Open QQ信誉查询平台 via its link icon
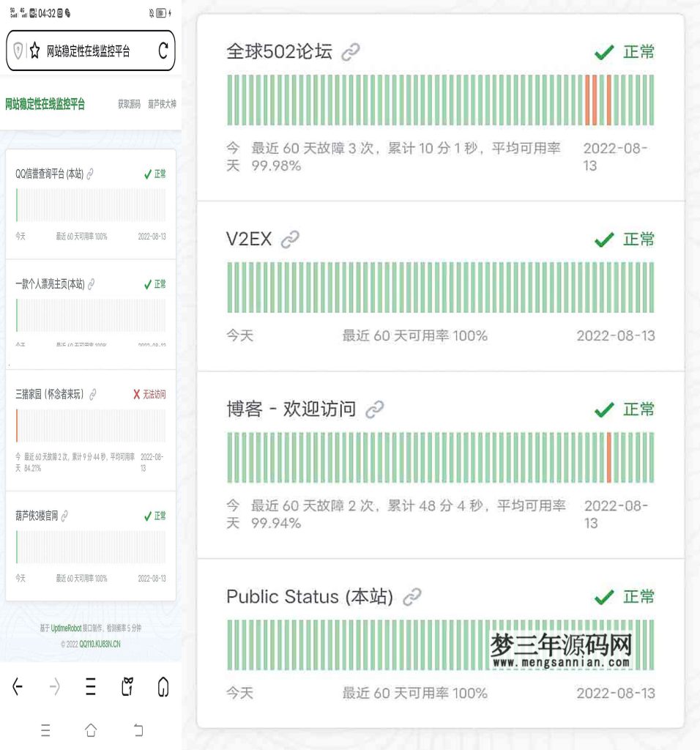Viewport: 700px width, 750px height. 91,174
